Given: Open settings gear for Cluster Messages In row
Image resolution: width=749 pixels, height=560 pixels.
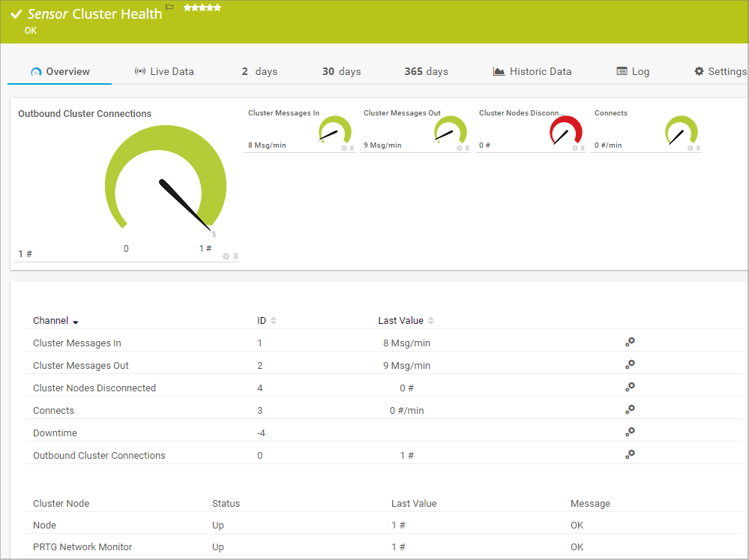Looking at the screenshot, I should [x=630, y=342].
